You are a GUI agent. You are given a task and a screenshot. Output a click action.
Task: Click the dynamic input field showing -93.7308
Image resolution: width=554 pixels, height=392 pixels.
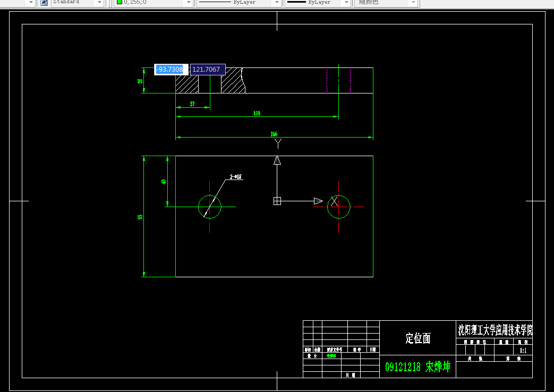point(171,70)
